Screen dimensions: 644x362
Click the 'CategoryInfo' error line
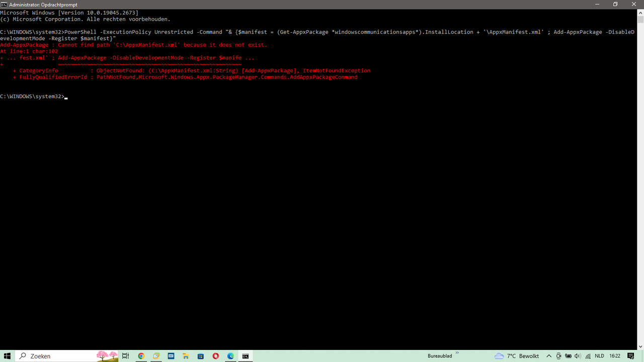coord(192,71)
